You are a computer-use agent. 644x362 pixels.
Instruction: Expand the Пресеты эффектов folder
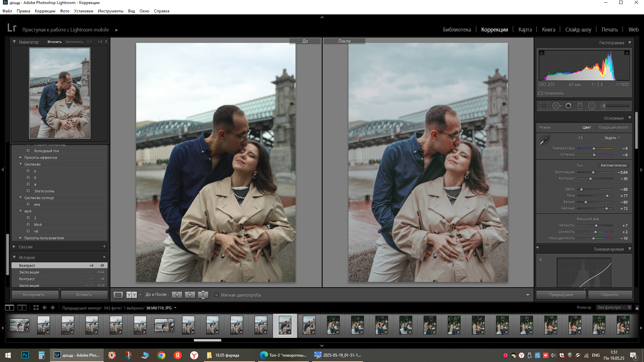point(21,158)
